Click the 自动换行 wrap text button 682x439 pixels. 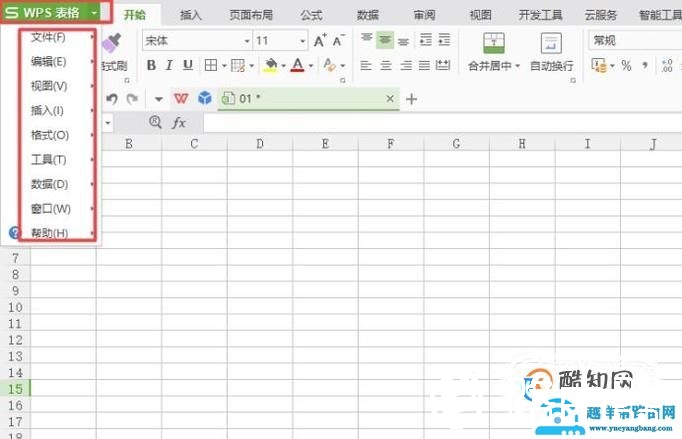pyautogui.click(x=551, y=52)
